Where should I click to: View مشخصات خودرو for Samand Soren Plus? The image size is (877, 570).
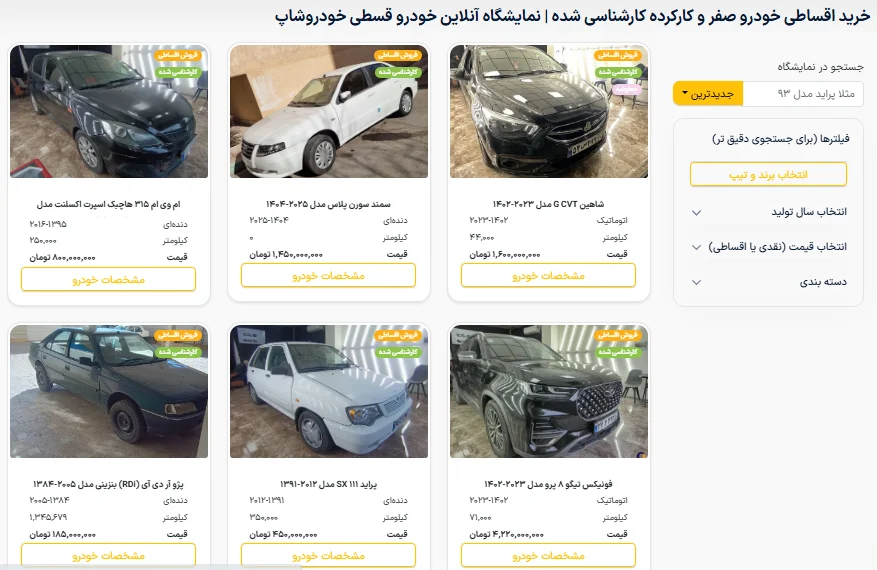tap(328, 276)
